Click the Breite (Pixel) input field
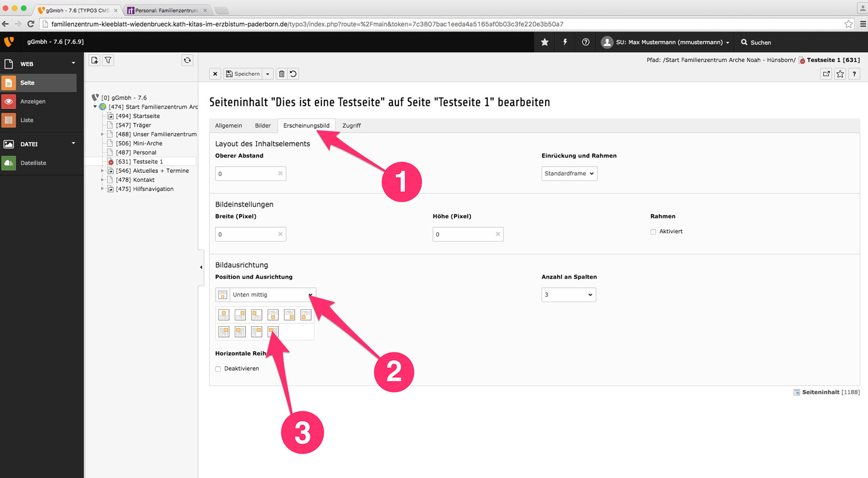This screenshot has width=868, height=478. (x=247, y=234)
